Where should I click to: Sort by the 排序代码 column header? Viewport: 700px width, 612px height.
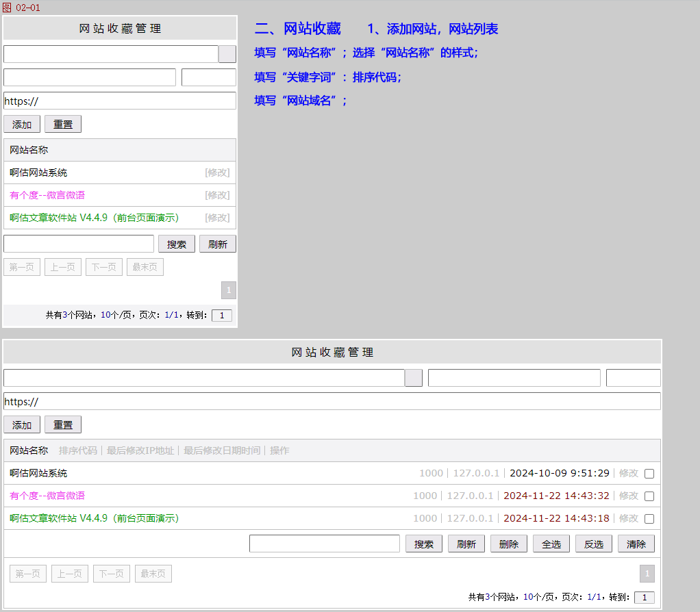click(x=78, y=450)
